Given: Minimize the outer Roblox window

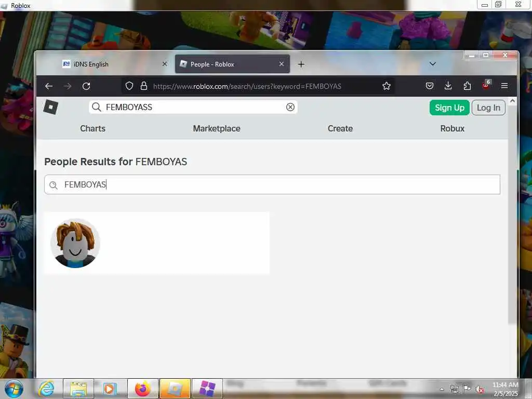Looking at the screenshot, I should pyautogui.click(x=485, y=5).
